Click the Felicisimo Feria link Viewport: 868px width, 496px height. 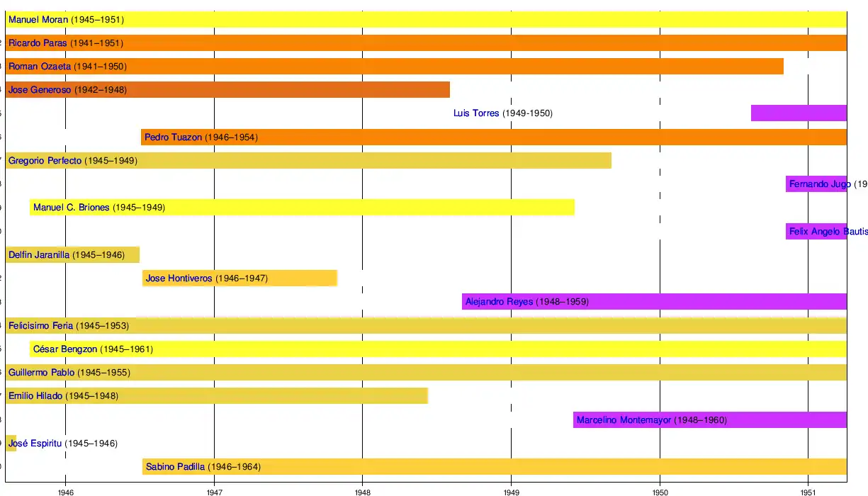coord(40,326)
